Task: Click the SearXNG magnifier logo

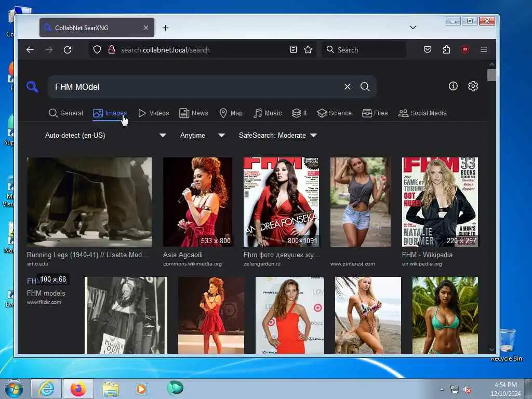Action: point(32,87)
